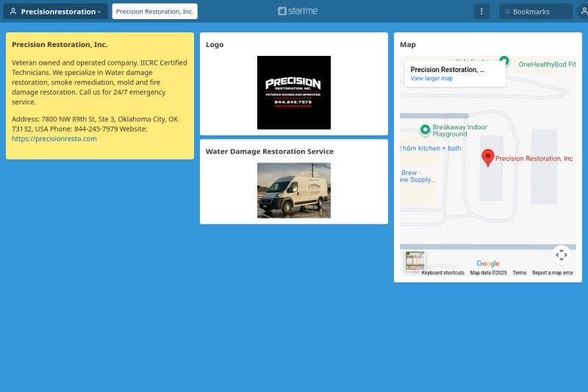Open the three-dot more options menu
The height and width of the screenshot is (392, 588).
click(x=481, y=12)
